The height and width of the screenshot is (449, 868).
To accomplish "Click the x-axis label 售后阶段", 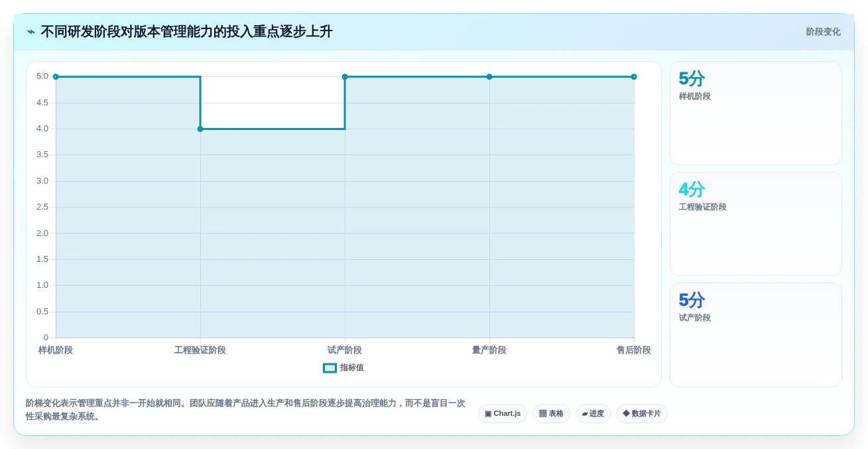I will click(634, 350).
